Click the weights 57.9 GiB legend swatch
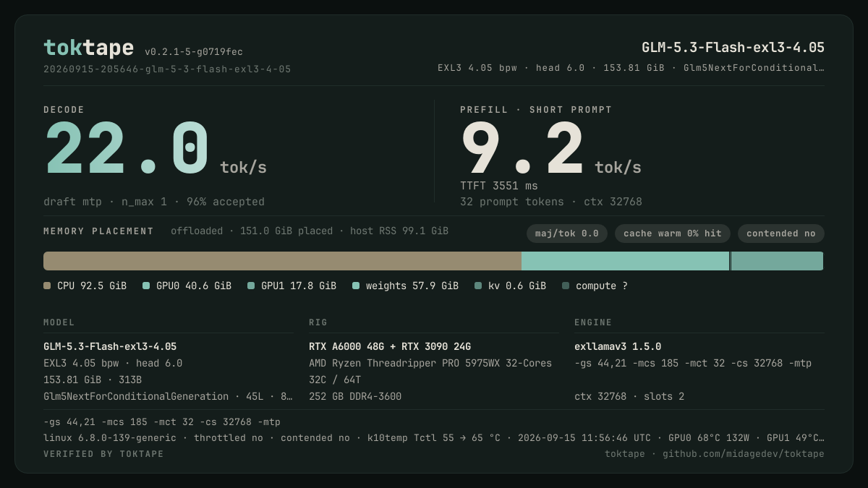 pos(356,286)
